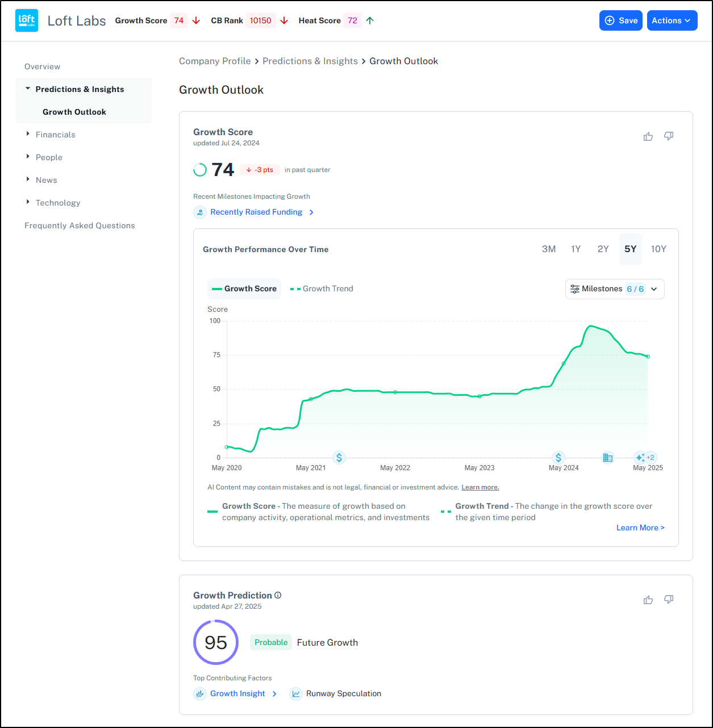Click the Growth Insight chart icon
713x728 pixels.
pyautogui.click(x=200, y=694)
